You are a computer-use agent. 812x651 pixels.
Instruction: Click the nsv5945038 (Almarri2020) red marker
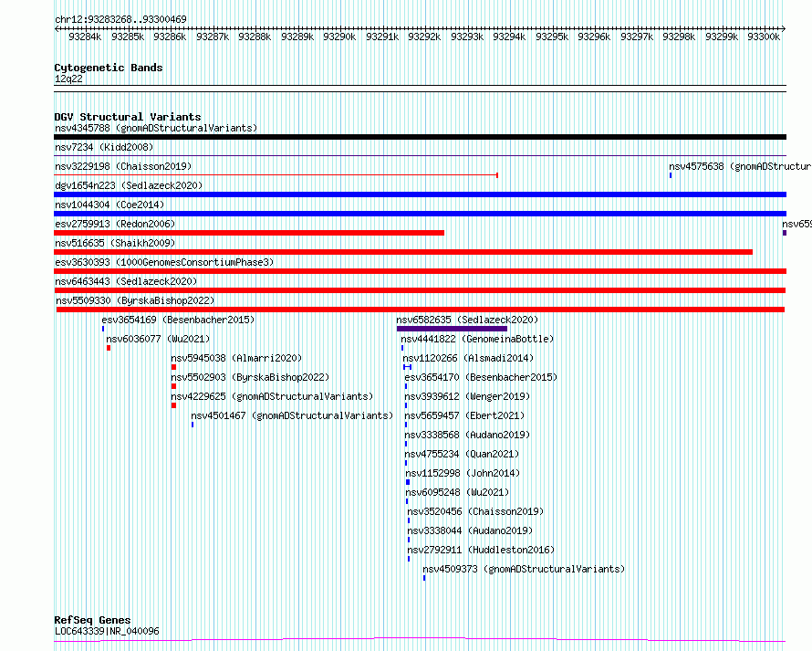point(173,367)
